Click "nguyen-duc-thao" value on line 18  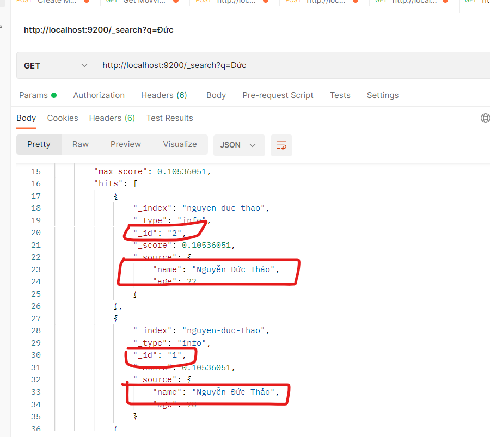[223, 208]
